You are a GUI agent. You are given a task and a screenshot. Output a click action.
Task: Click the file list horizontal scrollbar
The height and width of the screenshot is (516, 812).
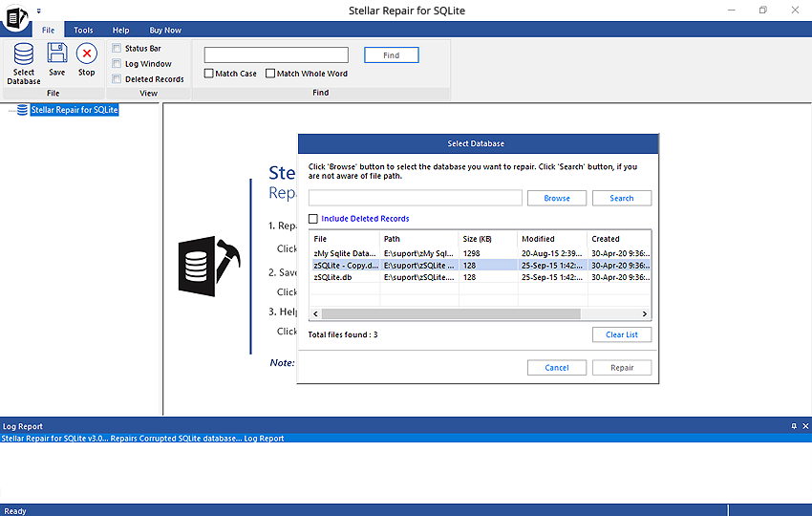coord(451,314)
